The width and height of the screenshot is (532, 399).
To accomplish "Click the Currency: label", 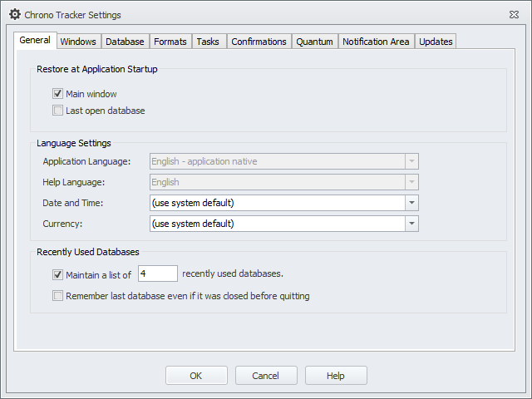I will tap(62, 224).
